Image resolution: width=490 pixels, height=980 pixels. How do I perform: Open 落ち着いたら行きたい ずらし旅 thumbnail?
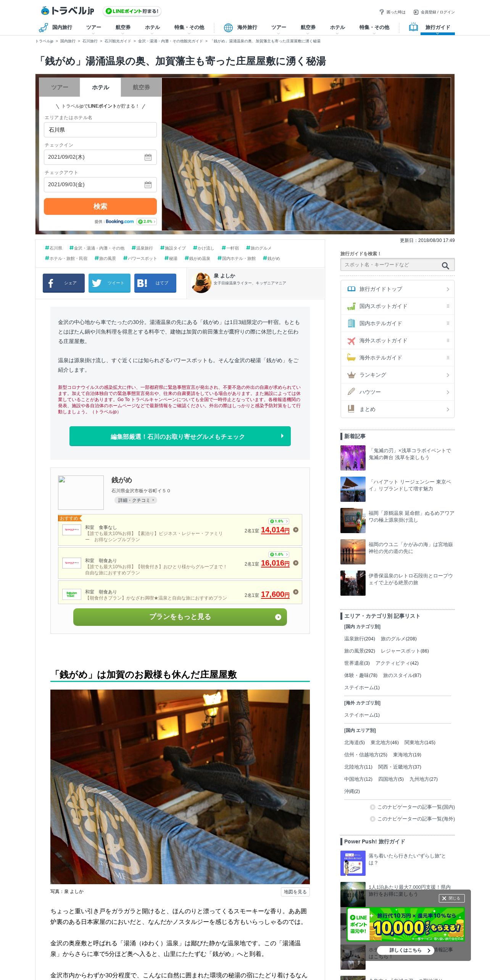coord(353,863)
